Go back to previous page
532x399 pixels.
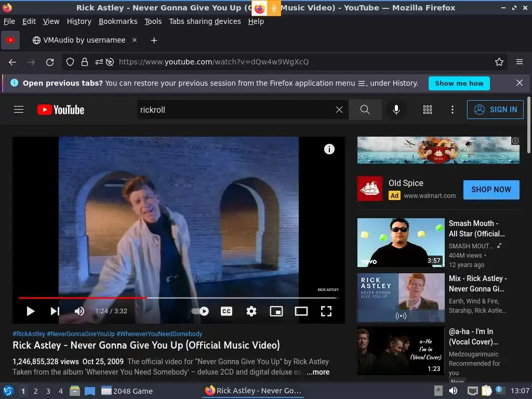tap(12, 62)
